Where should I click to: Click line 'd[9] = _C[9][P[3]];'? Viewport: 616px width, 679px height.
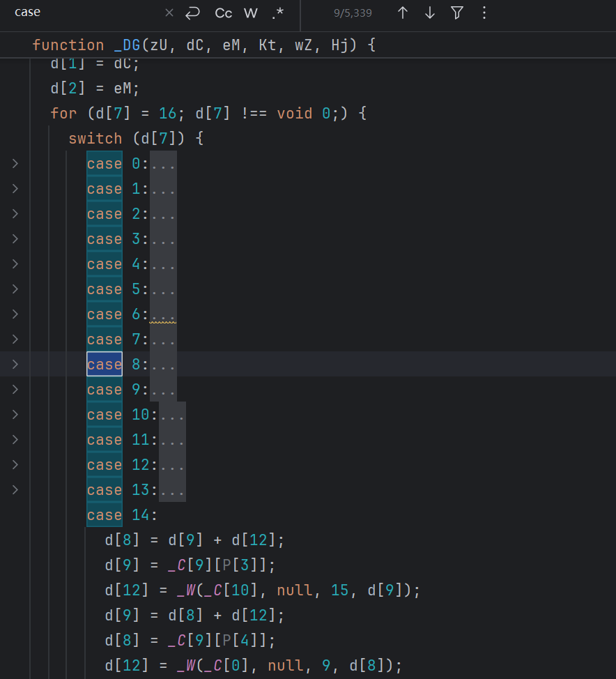pos(190,565)
